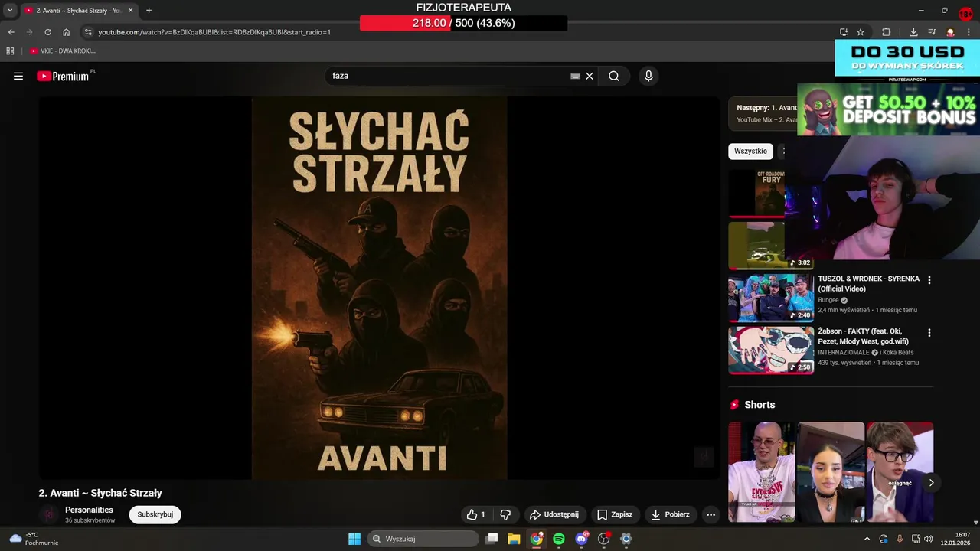Go to Chrome home page button
This screenshot has height=551, width=980.
[67, 32]
